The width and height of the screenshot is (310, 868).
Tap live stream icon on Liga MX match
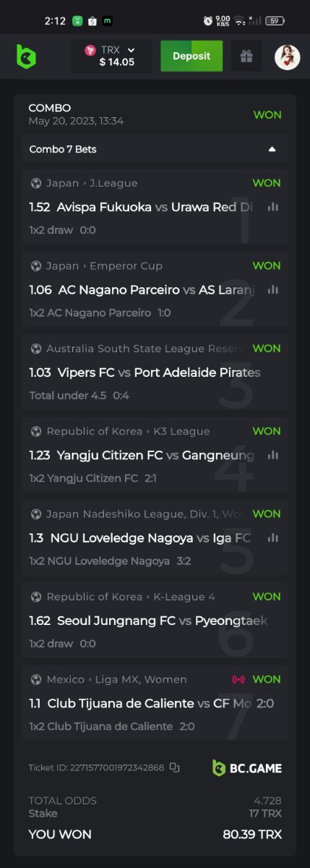238,679
